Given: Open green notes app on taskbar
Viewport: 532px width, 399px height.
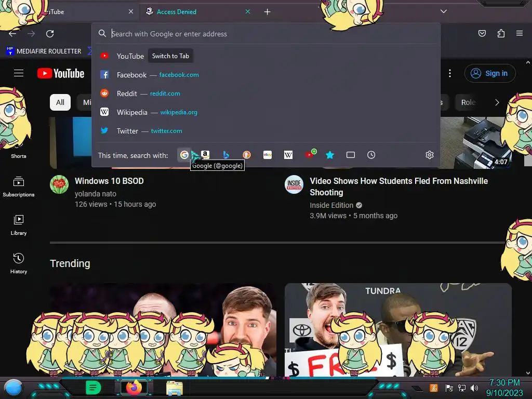Looking at the screenshot, I should tap(94, 388).
